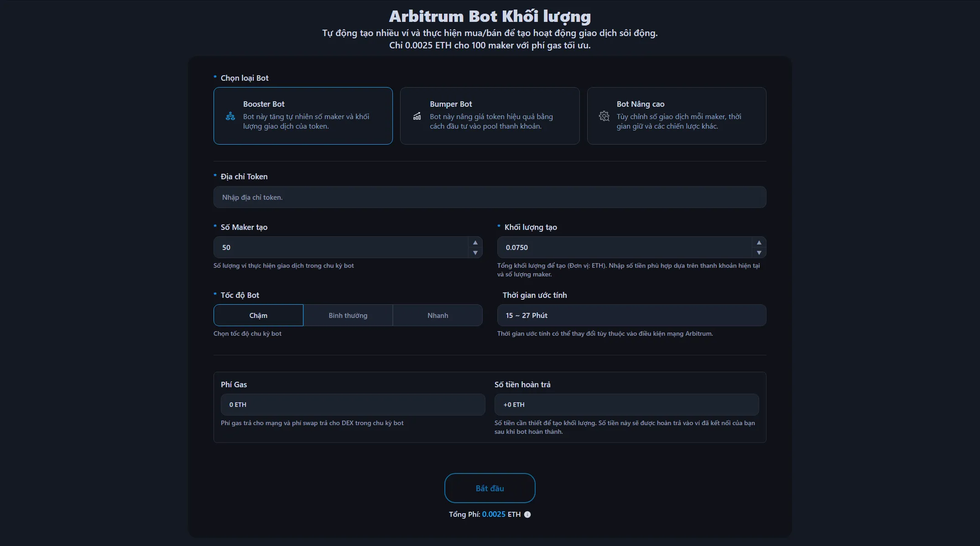Click the Khối lượng tạo value field
This screenshot has width=980, height=546.
(624, 247)
